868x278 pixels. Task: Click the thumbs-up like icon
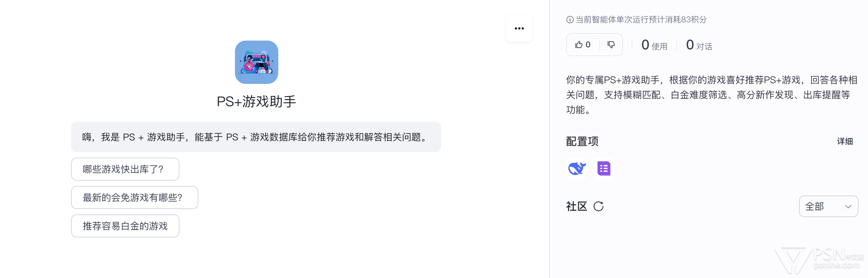[x=579, y=45]
